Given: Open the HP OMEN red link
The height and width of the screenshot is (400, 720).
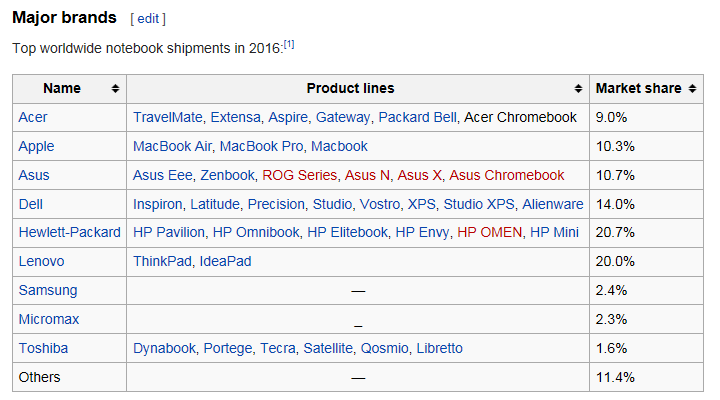Looking at the screenshot, I should tap(489, 233).
